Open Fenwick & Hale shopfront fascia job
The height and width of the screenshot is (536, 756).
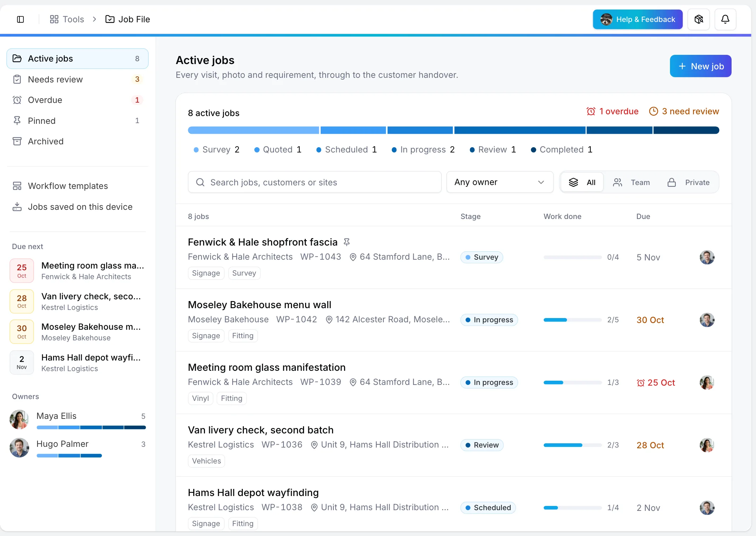click(263, 242)
